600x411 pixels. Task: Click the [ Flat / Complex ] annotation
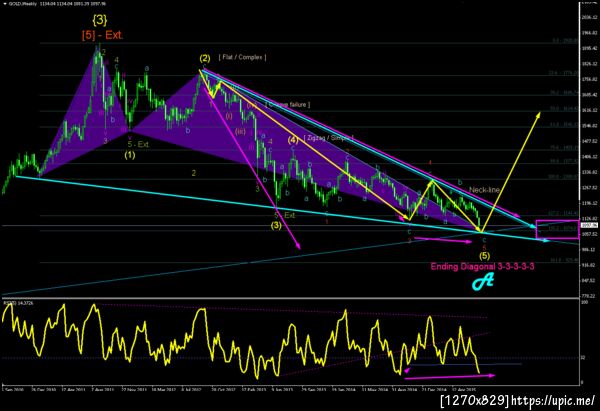tap(243, 57)
